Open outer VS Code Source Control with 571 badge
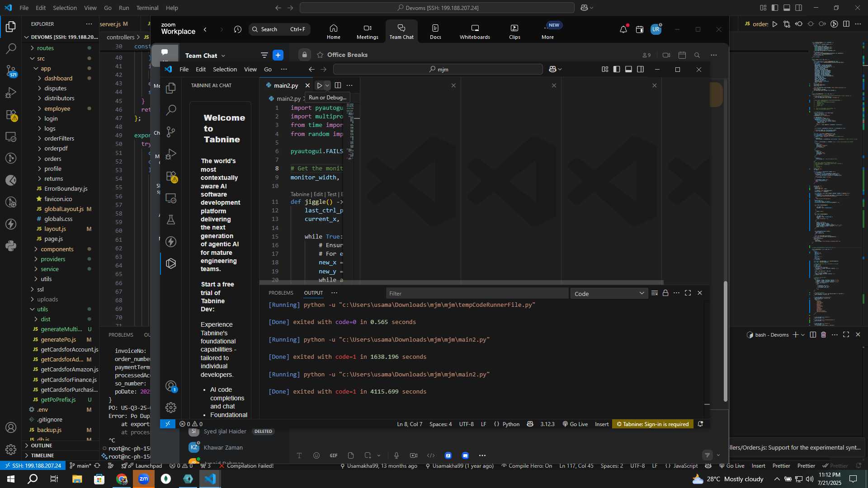 pos(11,71)
